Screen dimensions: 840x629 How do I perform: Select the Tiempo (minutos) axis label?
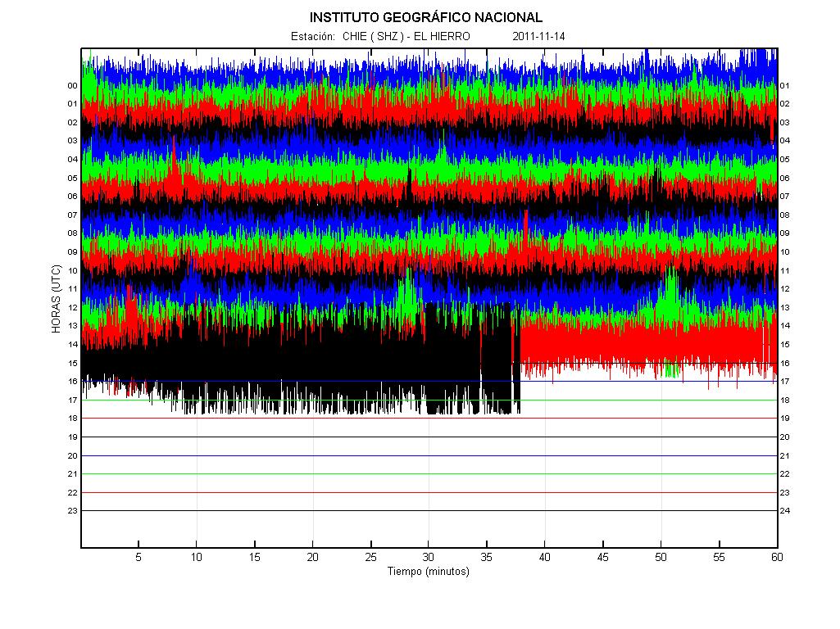(429, 572)
